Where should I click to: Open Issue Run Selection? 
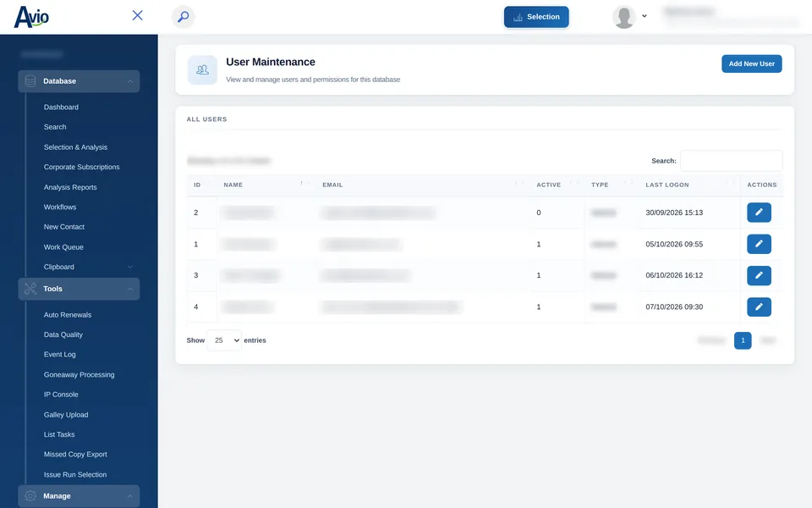point(75,474)
